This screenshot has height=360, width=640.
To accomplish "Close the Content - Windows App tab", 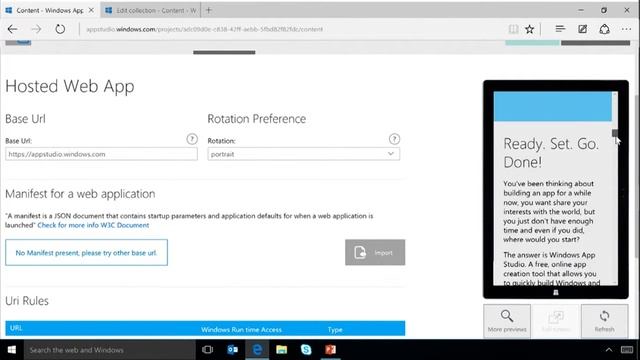I will pyautogui.click(x=91, y=10).
